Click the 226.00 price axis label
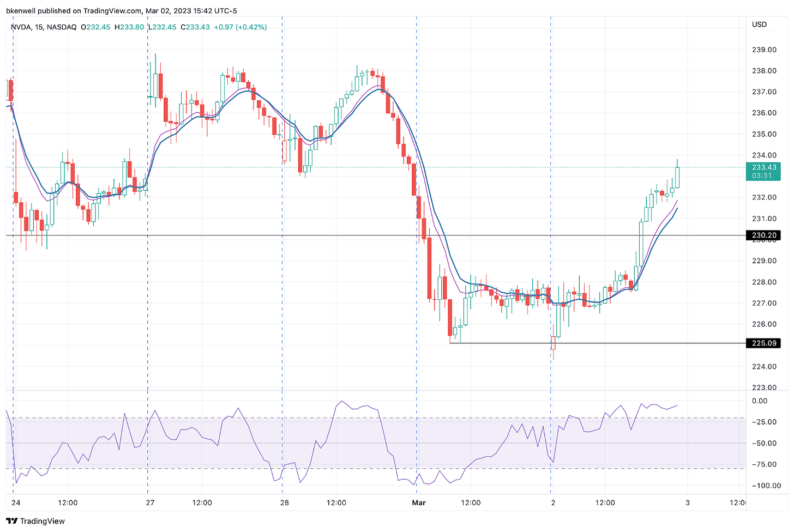This screenshot has height=532, width=794. pos(764,324)
